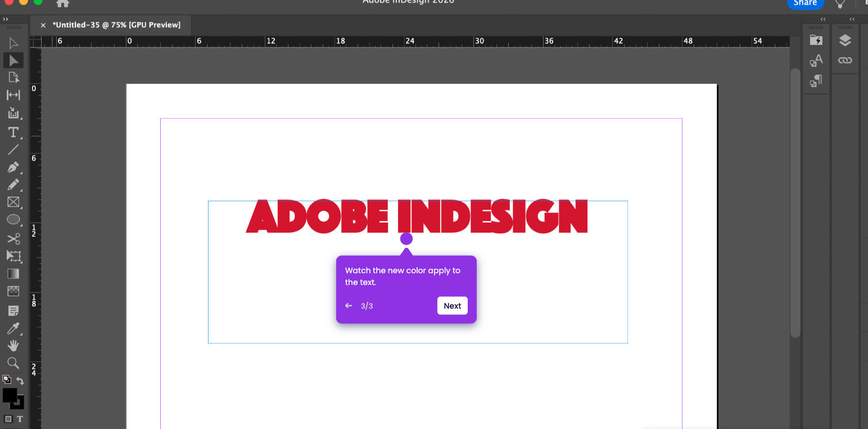Expand the CC Libraries panel dock
Image resolution: width=868 pixels, height=429 pixels.
[x=823, y=19]
